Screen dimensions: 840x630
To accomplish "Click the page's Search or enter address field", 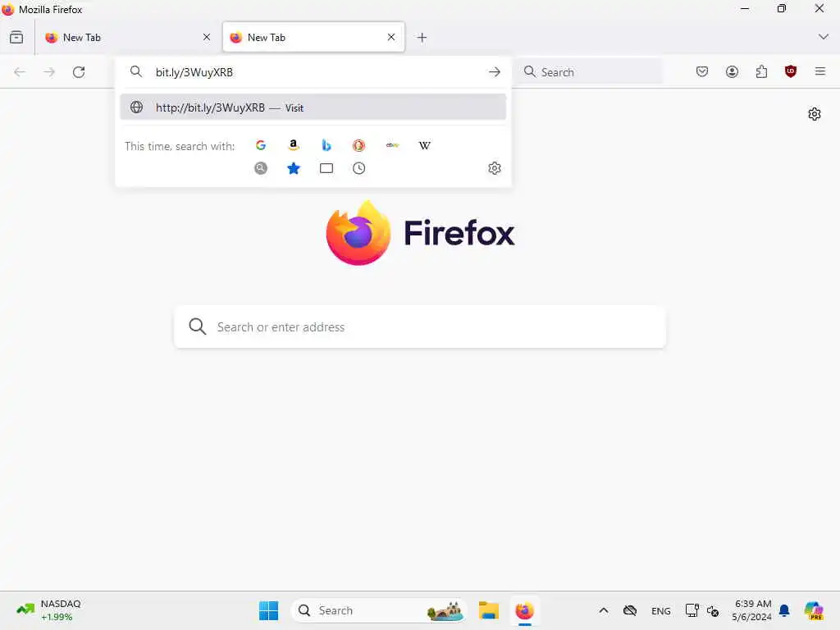I will [420, 326].
